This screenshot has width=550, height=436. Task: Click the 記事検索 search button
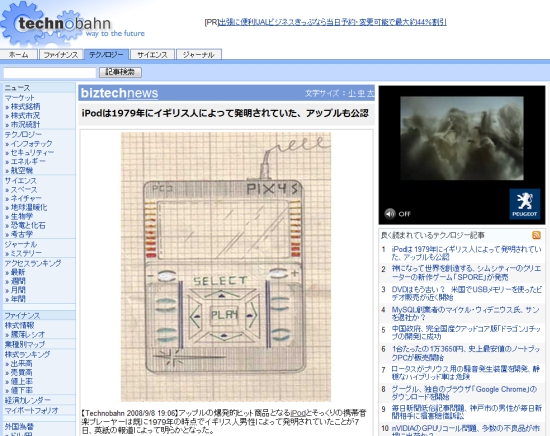pos(120,72)
